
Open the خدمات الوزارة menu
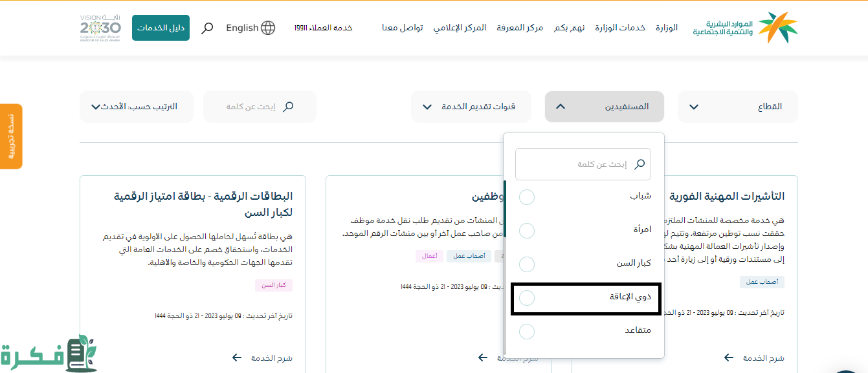(x=623, y=28)
